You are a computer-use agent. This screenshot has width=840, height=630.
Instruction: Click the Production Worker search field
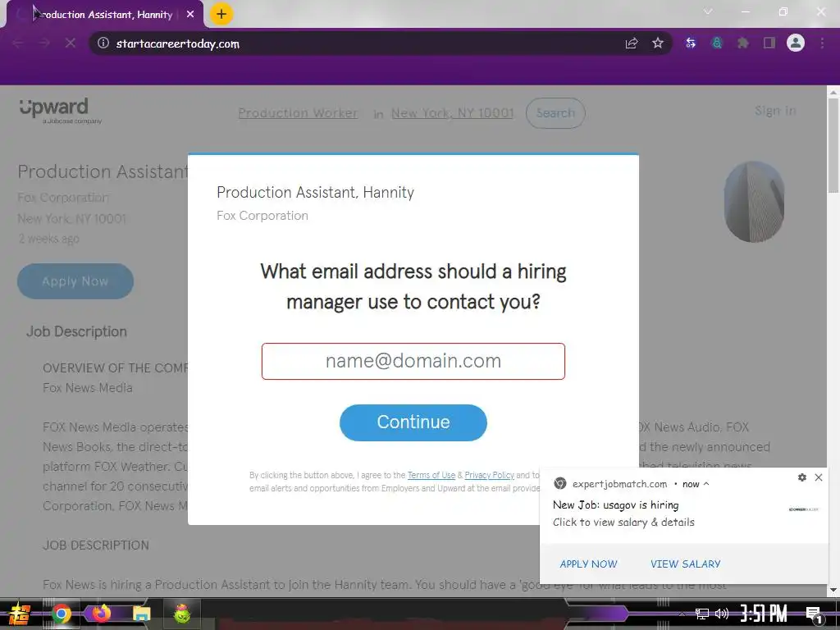pos(298,113)
